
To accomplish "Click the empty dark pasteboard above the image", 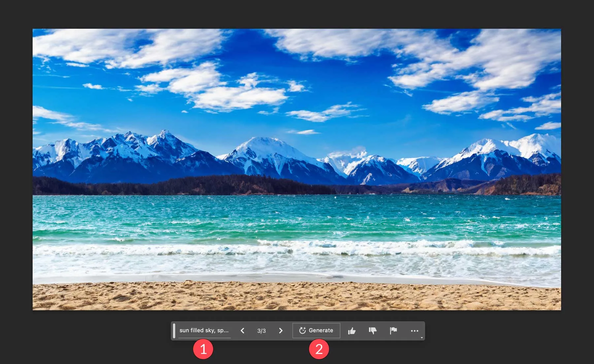I will [x=297, y=14].
